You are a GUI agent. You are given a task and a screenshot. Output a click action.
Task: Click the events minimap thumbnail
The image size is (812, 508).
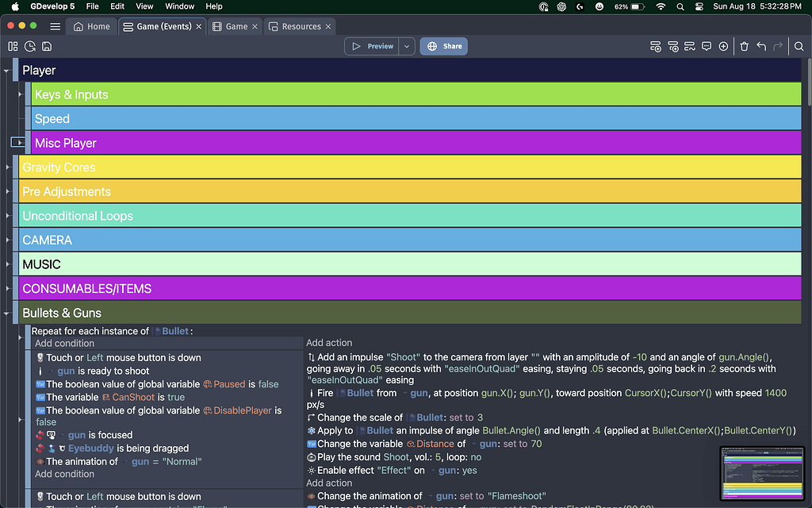[762, 474]
